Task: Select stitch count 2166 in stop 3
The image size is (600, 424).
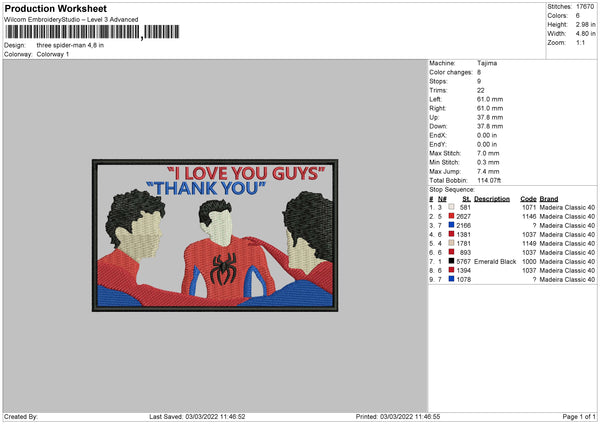Action: [x=463, y=225]
